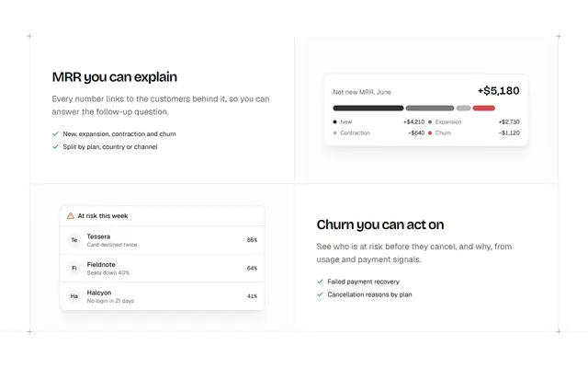Viewport: 588px width, 368px height.
Task: Click the Contraction legend label
Action: pyautogui.click(x=355, y=132)
